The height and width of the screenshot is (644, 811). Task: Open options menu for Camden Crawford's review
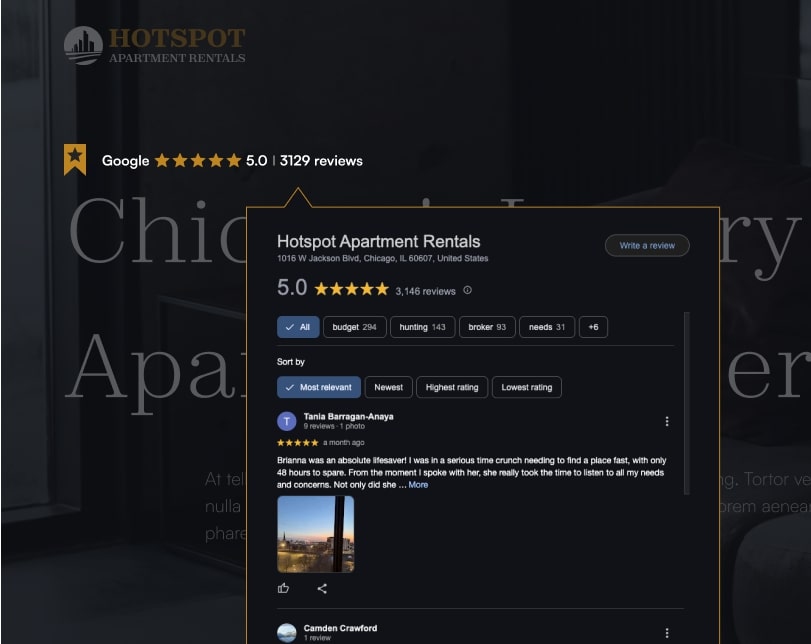tap(667, 633)
